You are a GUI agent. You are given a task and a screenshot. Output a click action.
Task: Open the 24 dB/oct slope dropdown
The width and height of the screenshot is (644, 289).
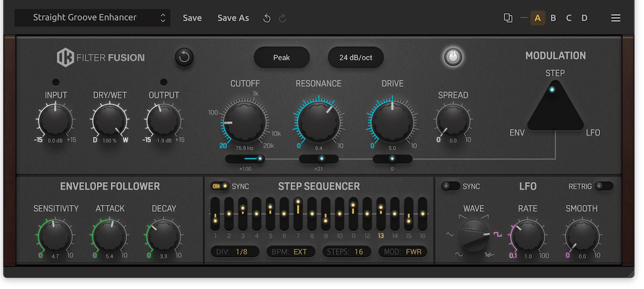(x=356, y=57)
